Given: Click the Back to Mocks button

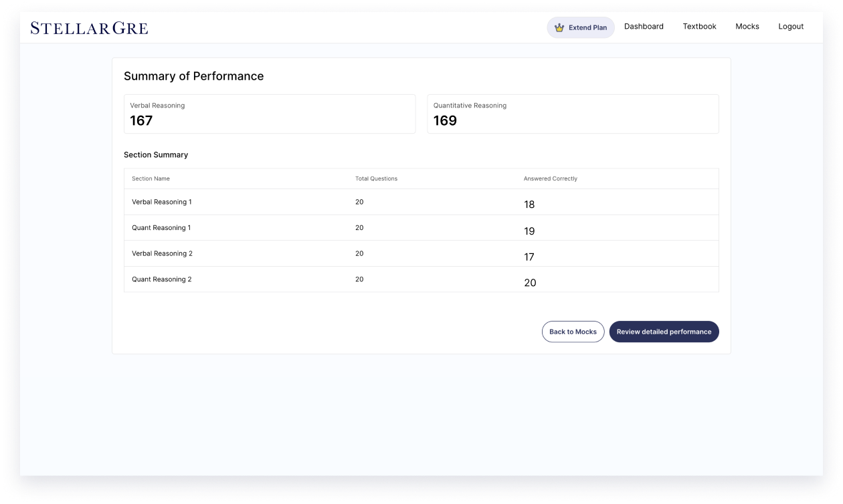Looking at the screenshot, I should click(573, 332).
